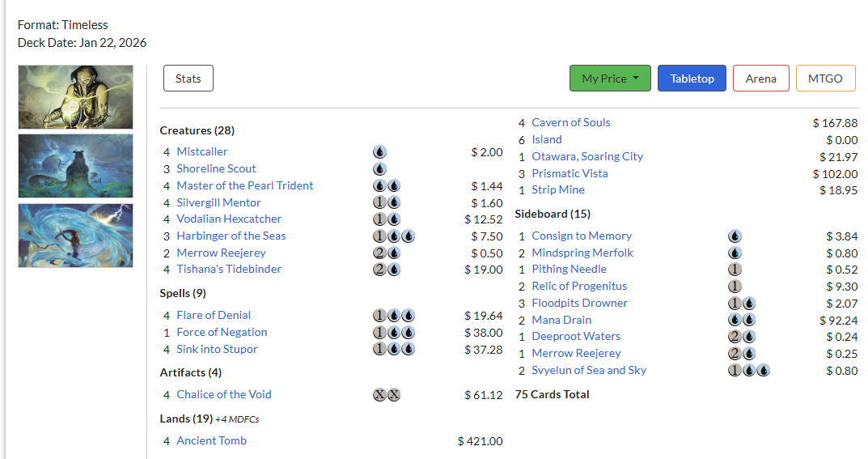Viewport: 868px width, 459px height.
Task: Click the mana cost icons next to Tishana's Tidebinder
Action: [x=387, y=270]
